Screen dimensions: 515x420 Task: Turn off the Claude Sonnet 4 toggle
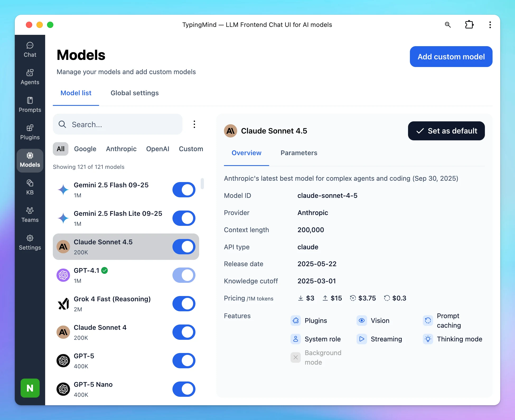point(184,332)
